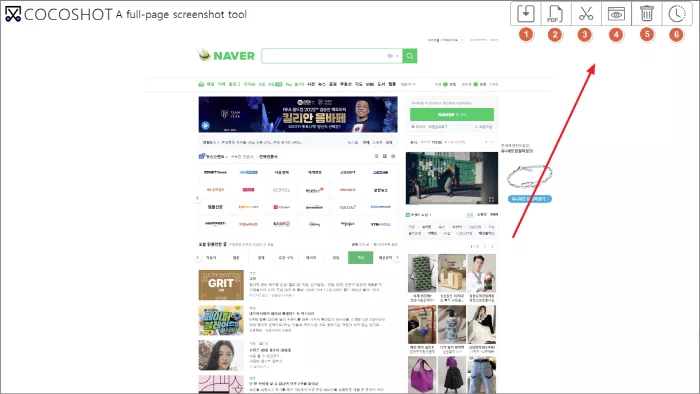700x394 pixels.
Task: Switch newsstand to grid view icon
Action: [x=384, y=156]
